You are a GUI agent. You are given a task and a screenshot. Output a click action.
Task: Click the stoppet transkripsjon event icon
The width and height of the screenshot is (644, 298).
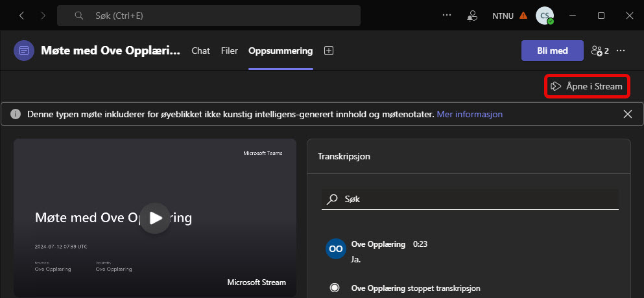click(x=335, y=288)
